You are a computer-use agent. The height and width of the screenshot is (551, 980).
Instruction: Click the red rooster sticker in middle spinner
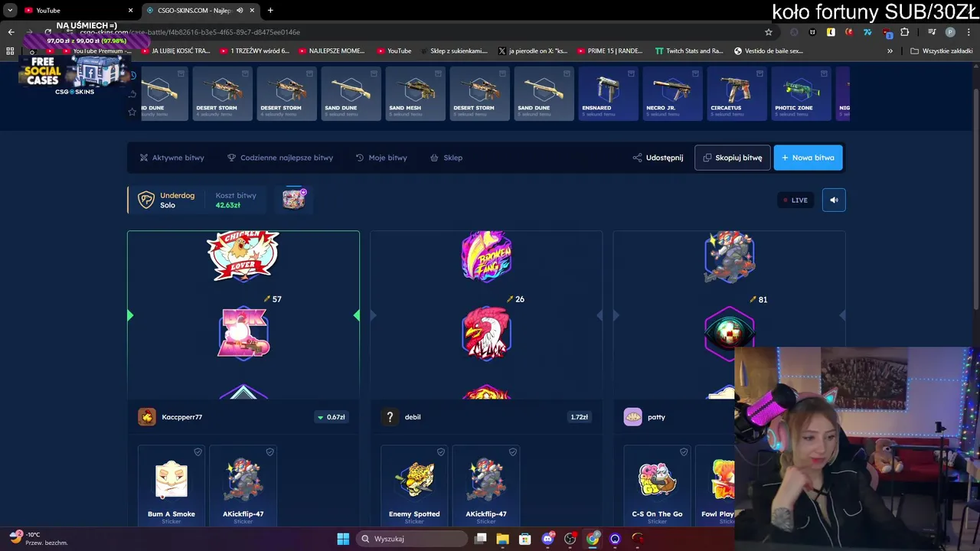coord(486,333)
